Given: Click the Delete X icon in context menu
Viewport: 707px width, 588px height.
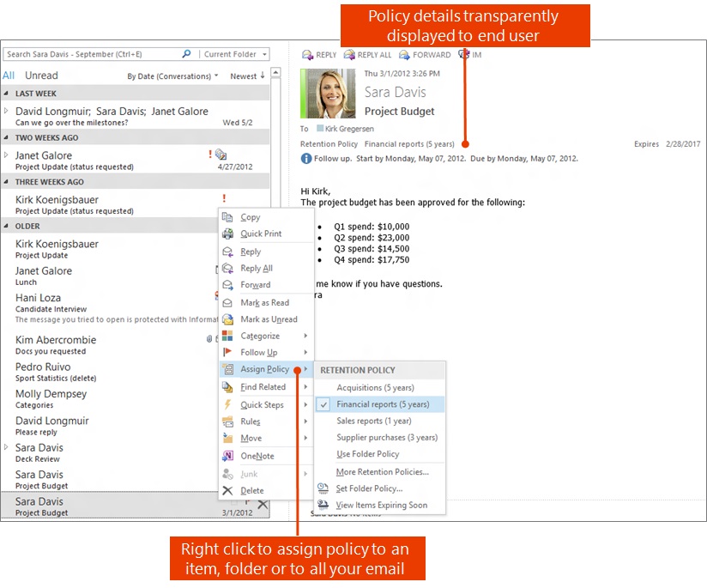Looking at the screenshot, I should tap(227, 490).
